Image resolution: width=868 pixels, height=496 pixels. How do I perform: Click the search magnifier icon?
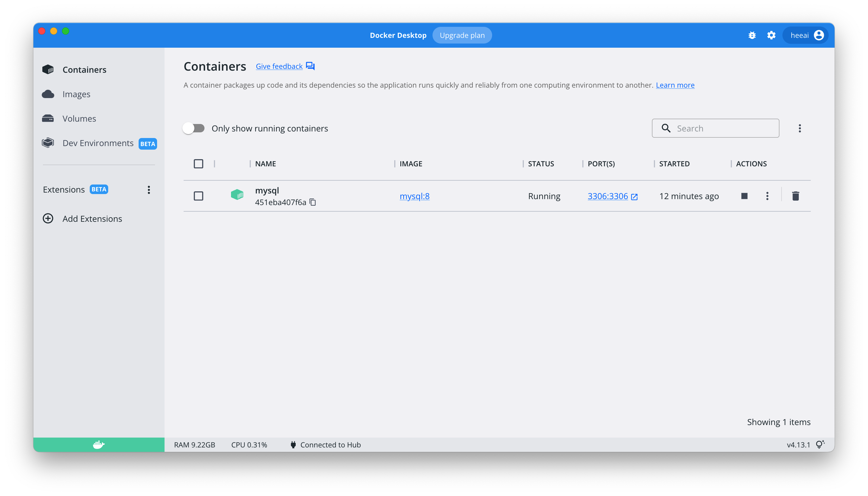click(x=666, y=128)
